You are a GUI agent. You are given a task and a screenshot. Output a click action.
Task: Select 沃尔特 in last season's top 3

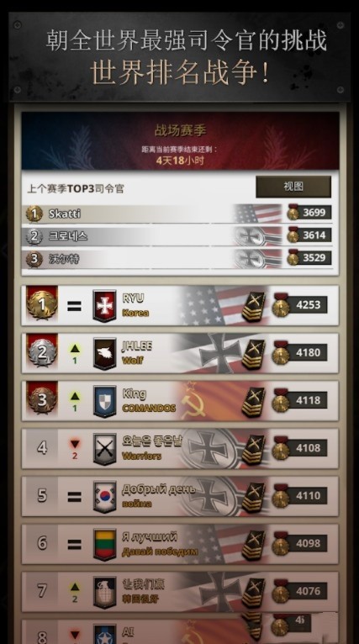click(x=64, y=259)
